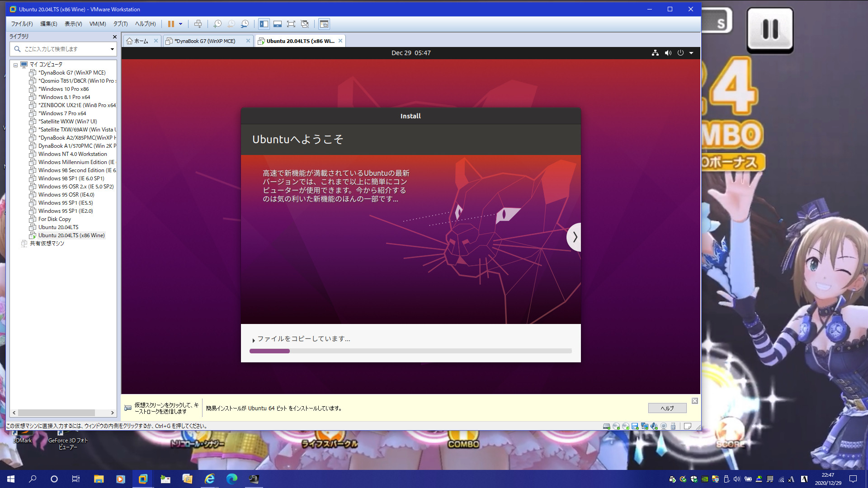Expand the ファイルをコピーしています details triangle

(x=254, y=340)
